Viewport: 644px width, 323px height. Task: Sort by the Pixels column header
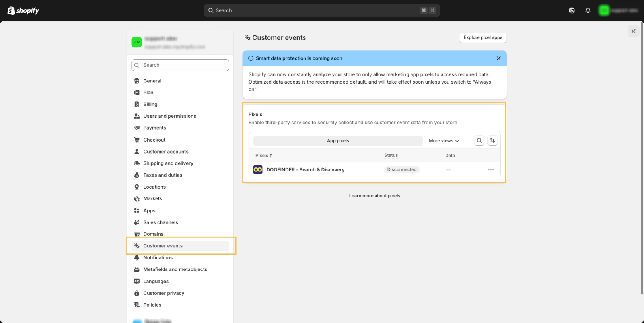tap(264, 156)
